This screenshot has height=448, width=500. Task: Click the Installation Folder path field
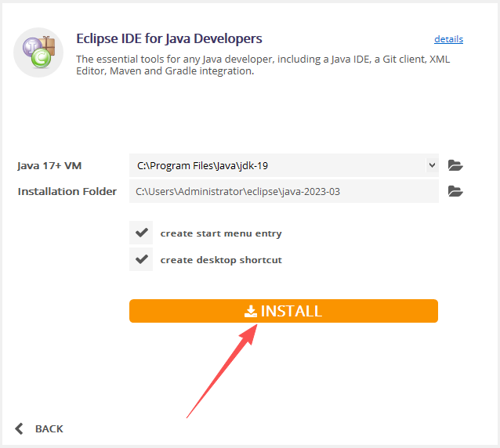pos(284,191)
